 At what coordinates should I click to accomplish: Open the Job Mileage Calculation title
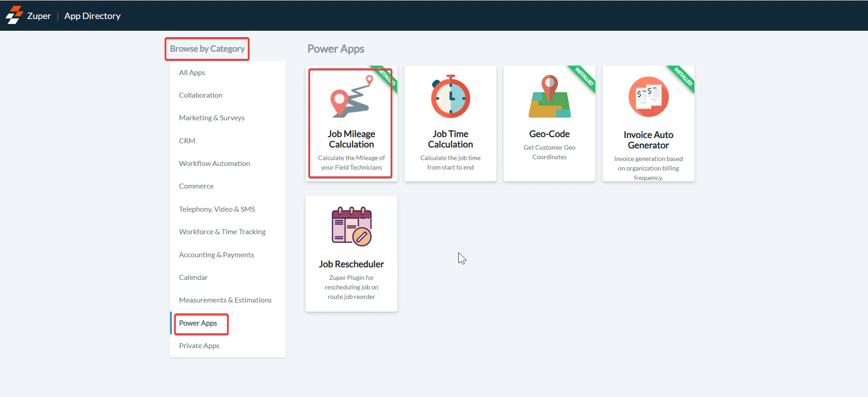pyautogui.click(x=352, y=139)
